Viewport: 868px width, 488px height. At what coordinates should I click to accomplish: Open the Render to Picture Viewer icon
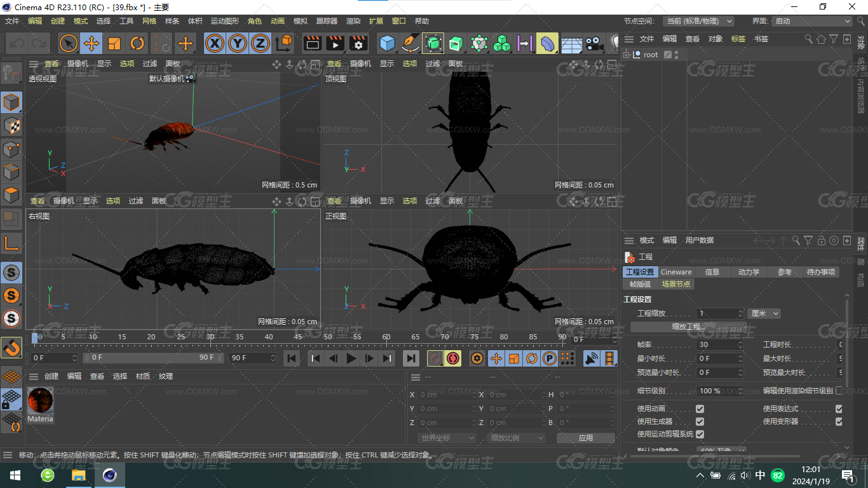click(x=335, y=43)
